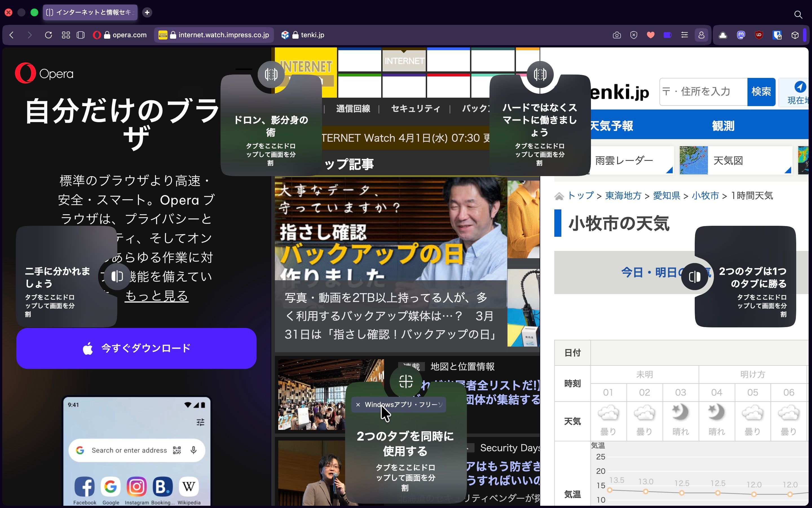The height and width of the screenshot is (508, 812).
Task: Click the grey INTERNET tile in site grid
Action: (404, 61)
